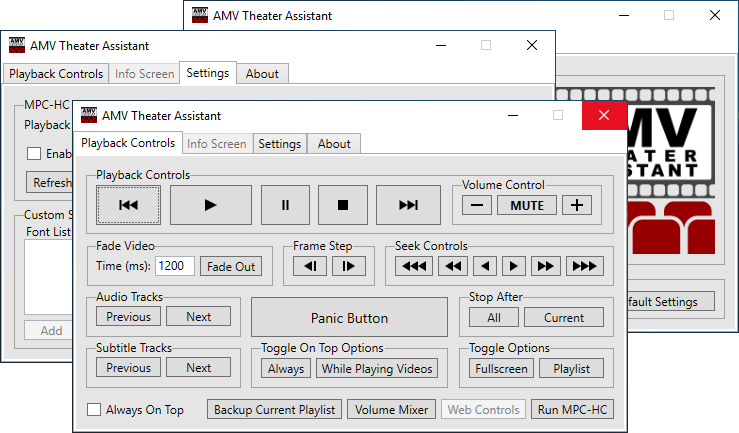Enable the Always On Top checkbox
The image size is (739, 433).
tap(94, 410)
